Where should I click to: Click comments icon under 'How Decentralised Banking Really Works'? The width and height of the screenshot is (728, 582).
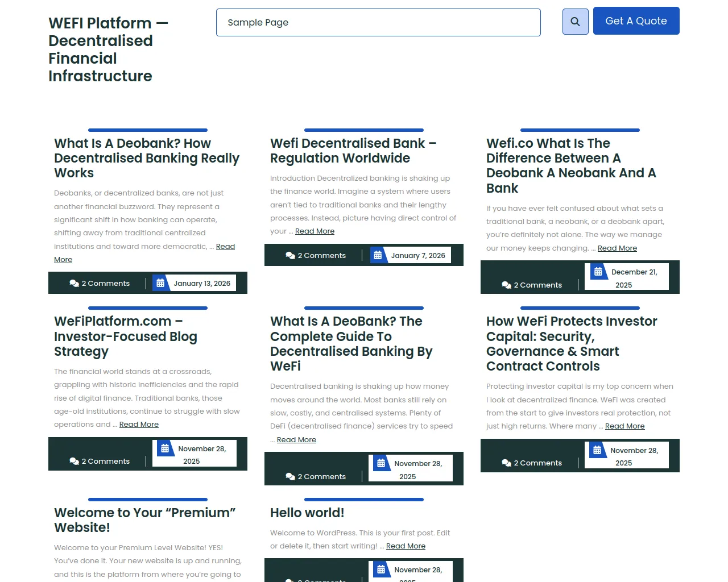pos(74,283)
